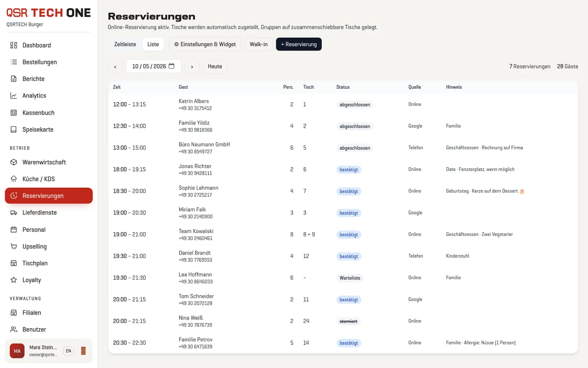588x368 pixels.
Task: Click the Speisekarte book icon
Action: pos(14,130)
